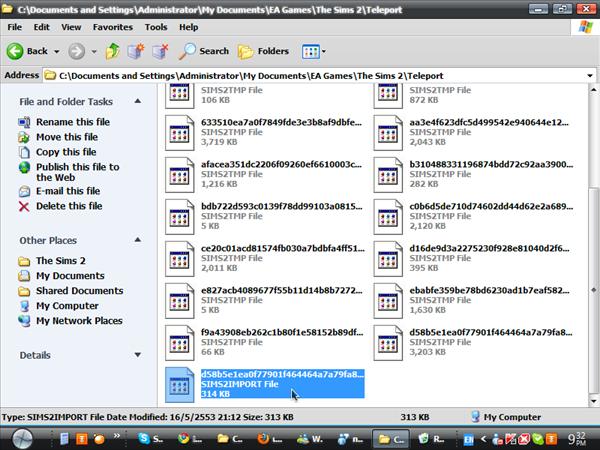The width and height of the screenshot is (600, 450).
Task: Click the vertical scrollbar down arrow
Action: 593,401
